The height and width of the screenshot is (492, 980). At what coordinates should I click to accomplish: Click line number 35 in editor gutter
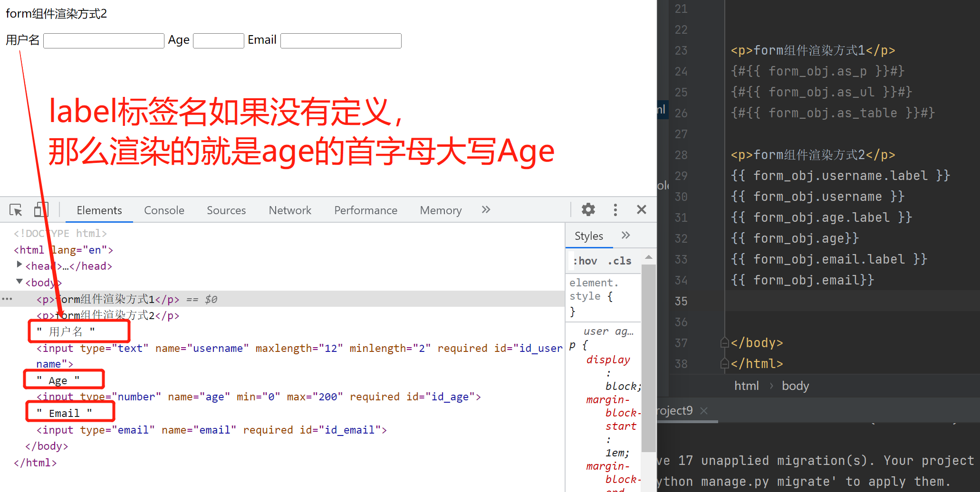click(681, 301)
